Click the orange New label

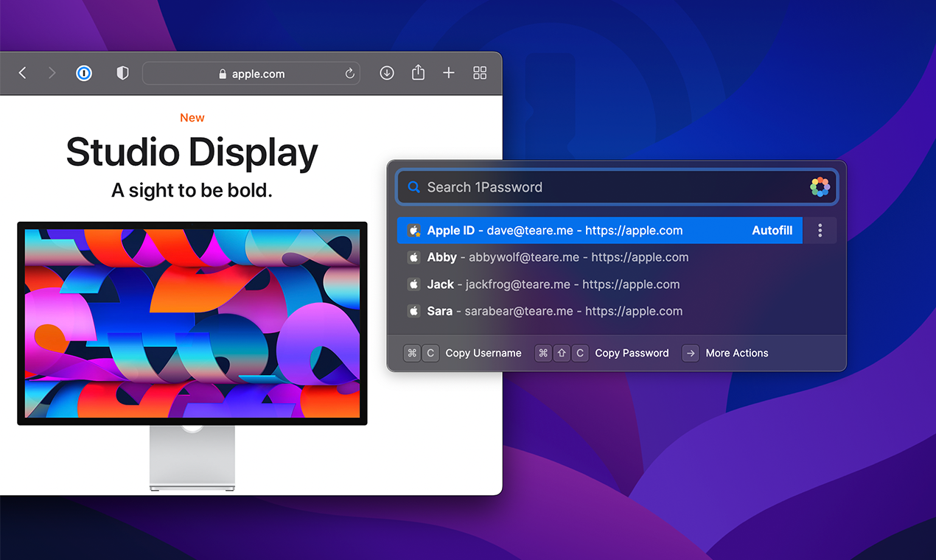tap(192, 118)
